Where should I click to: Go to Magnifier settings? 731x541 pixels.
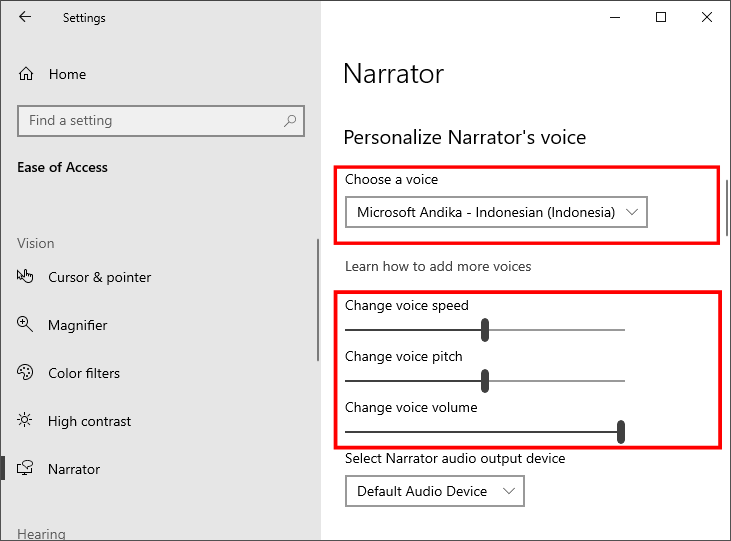pyautogui.click(x=77, y=325)
